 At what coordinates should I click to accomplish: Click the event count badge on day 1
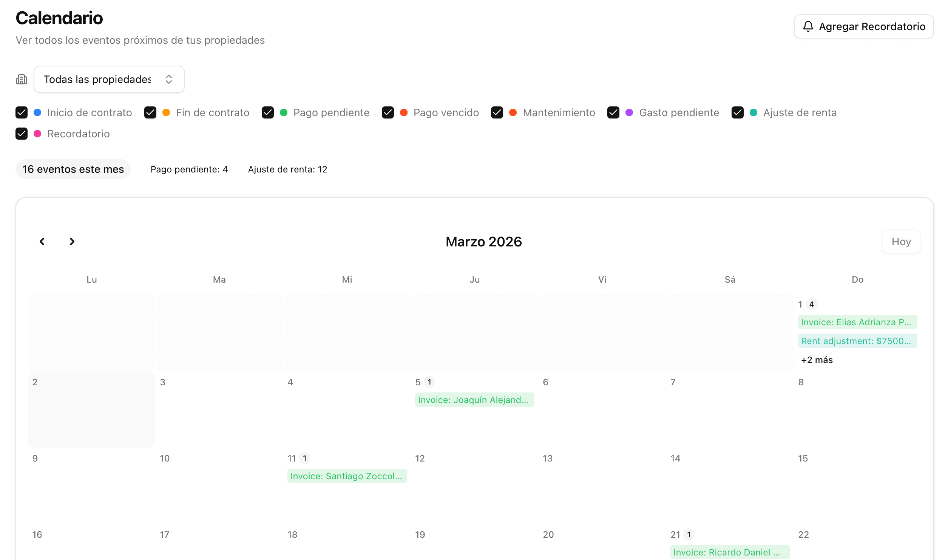point(812,304)
